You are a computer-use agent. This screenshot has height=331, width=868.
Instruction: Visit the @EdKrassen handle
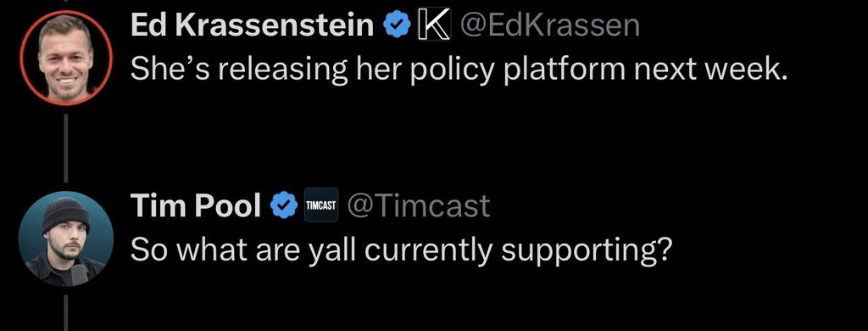549,25
